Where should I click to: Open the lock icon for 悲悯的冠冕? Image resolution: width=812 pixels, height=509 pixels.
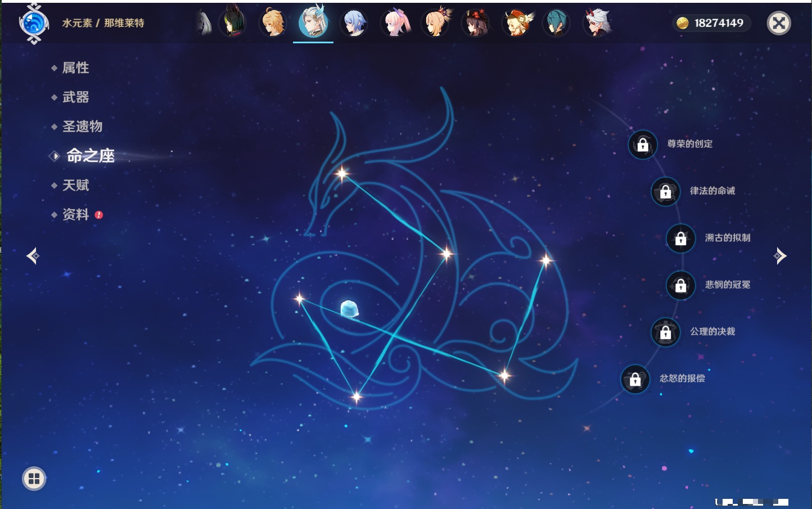pos(680,285)
